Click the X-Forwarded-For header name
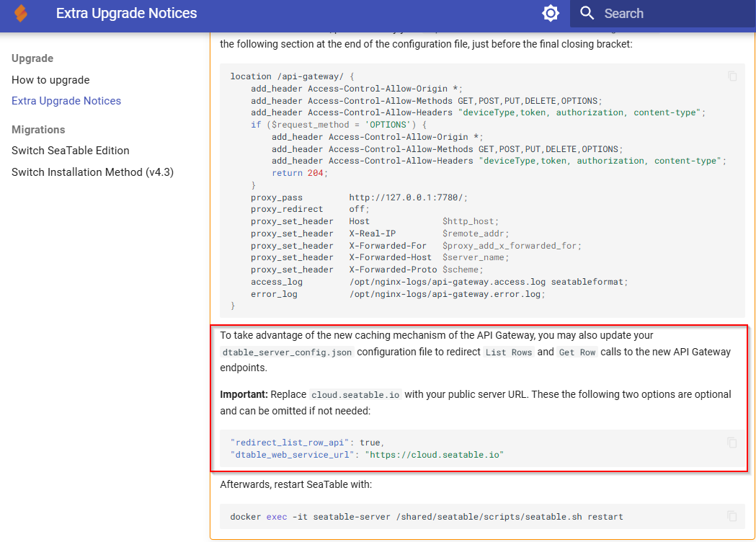 [388, 246]
